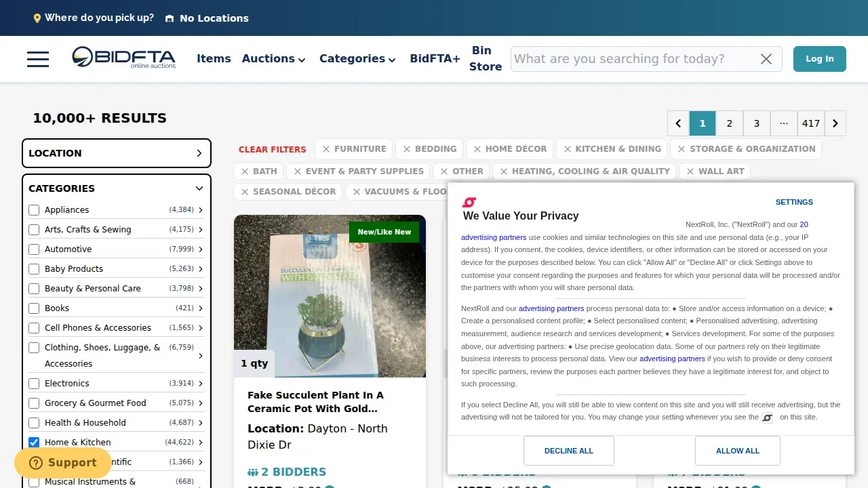This screenshot has height=488, width=868.
Task: Click the BidFTA logo
Action: click(123, 58)
